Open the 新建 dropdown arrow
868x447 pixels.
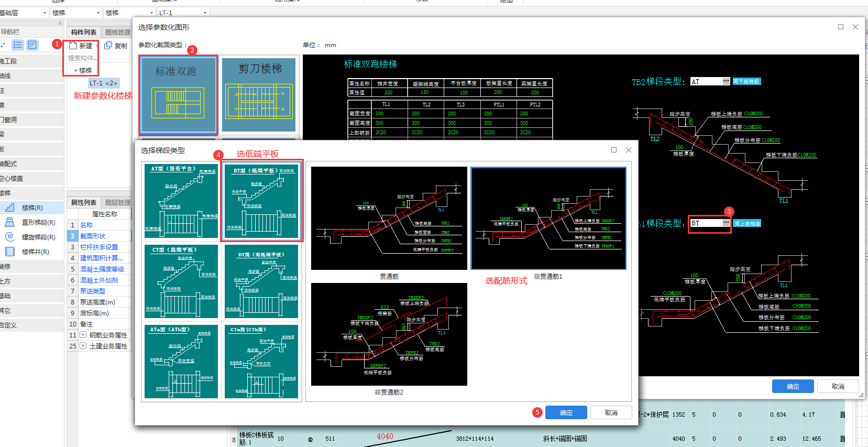(97, 46)
